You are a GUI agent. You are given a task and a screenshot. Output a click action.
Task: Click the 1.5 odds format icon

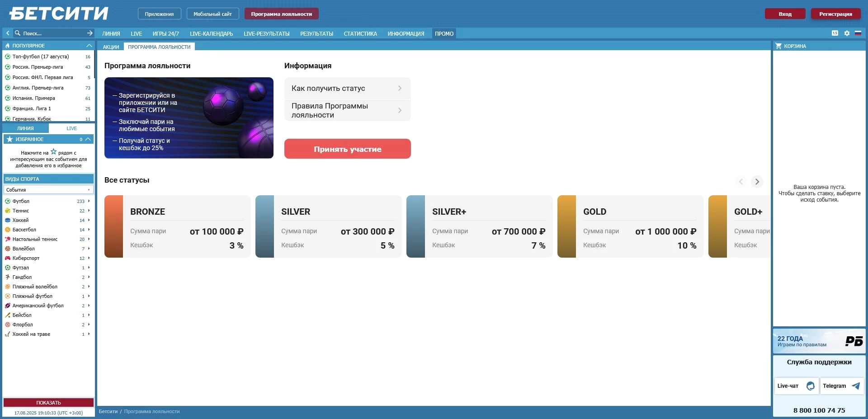[x=835, y=33]
